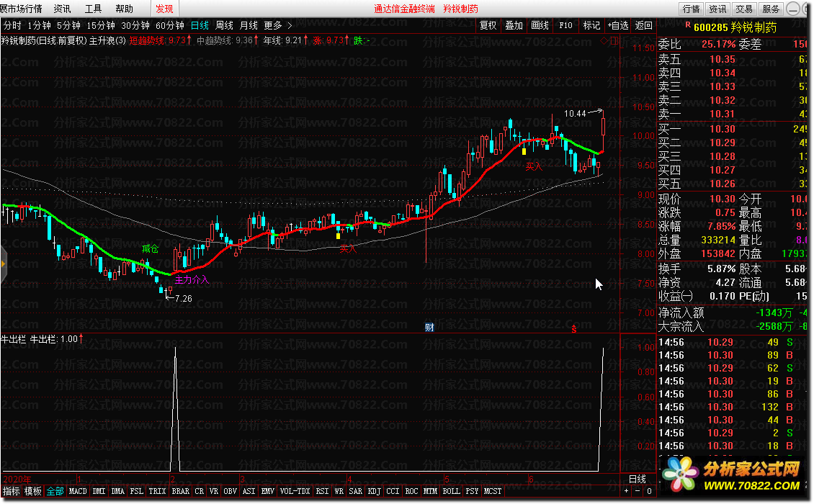Open the red 发现 tab

tap(164, 9)
